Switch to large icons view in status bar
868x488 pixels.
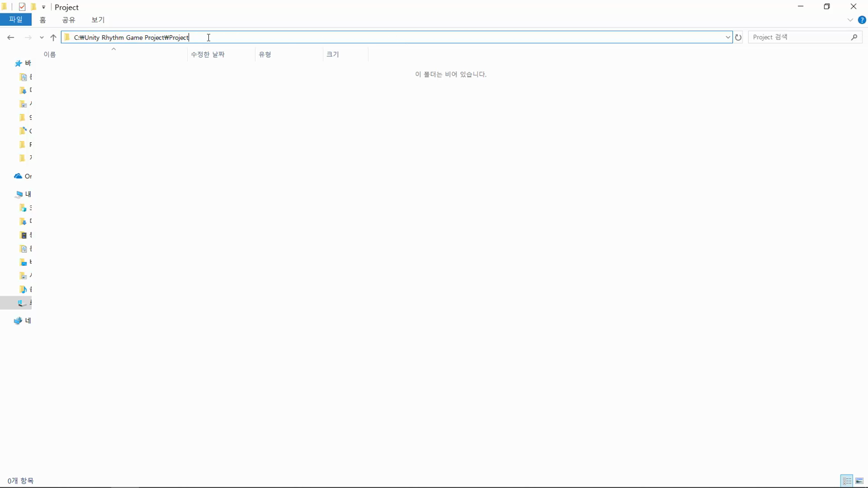tap(859, 481)
